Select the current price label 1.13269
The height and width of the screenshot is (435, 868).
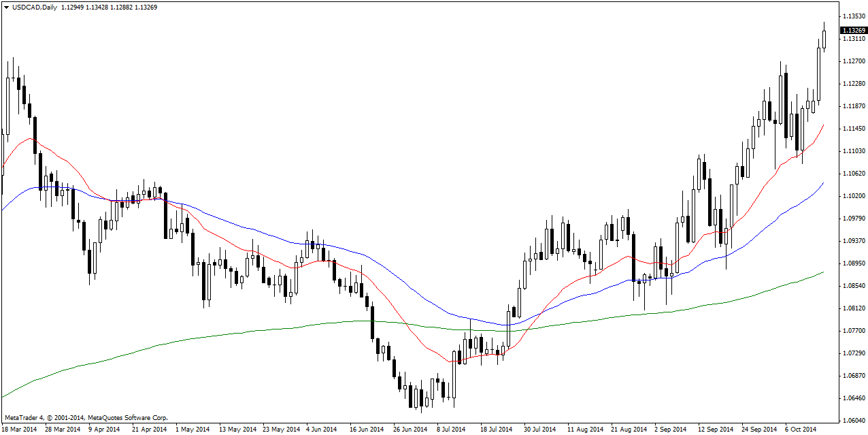click(x=853, y=31)
